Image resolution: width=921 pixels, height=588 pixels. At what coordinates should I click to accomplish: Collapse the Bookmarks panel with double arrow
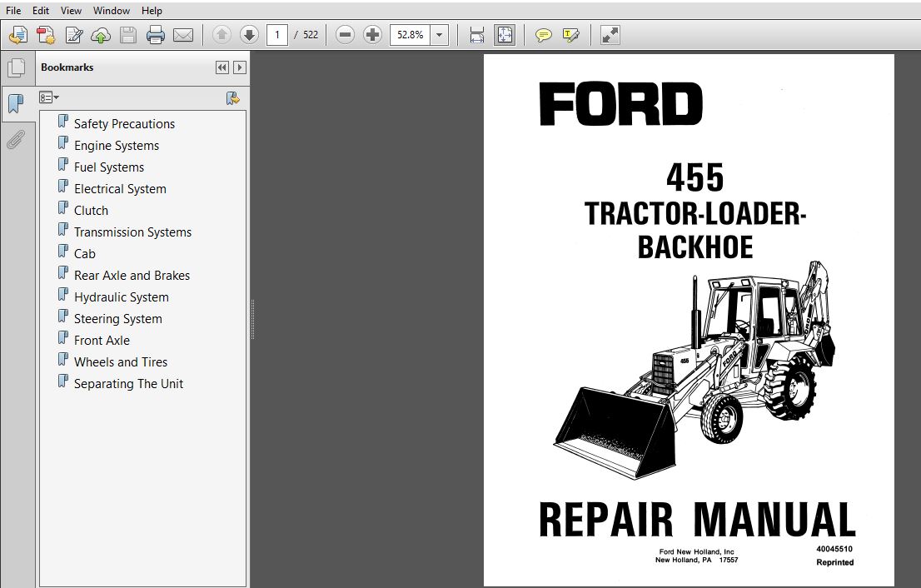pyautogui.click(x=222, y=67)
